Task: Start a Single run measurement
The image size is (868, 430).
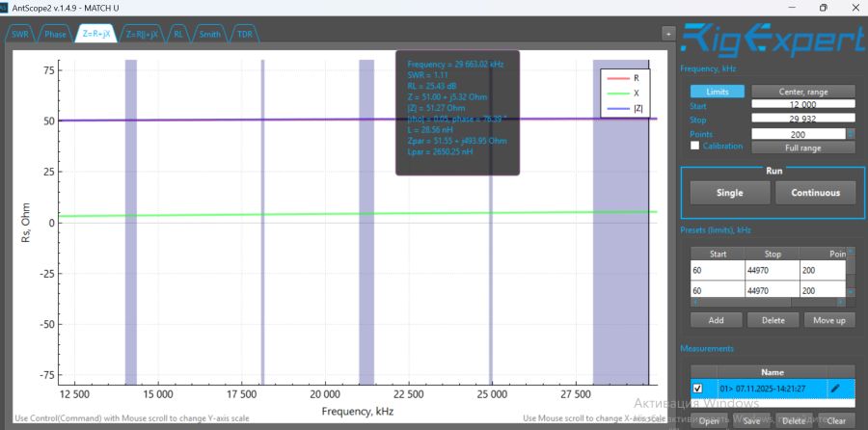Action: [x=730, y=193]
